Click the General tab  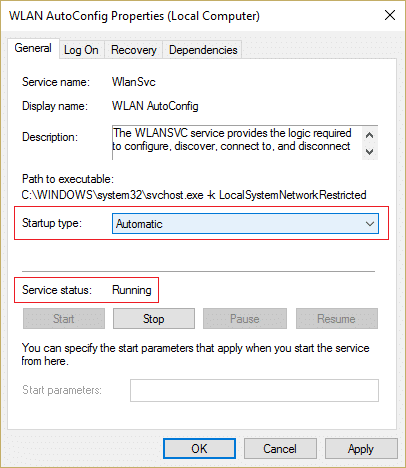(33, 48)
